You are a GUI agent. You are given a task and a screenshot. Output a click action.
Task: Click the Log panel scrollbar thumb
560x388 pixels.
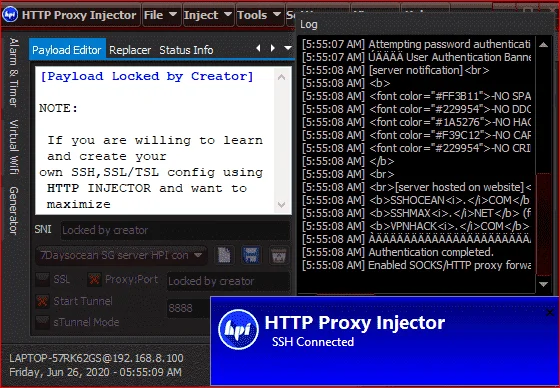tap(544, 224)
